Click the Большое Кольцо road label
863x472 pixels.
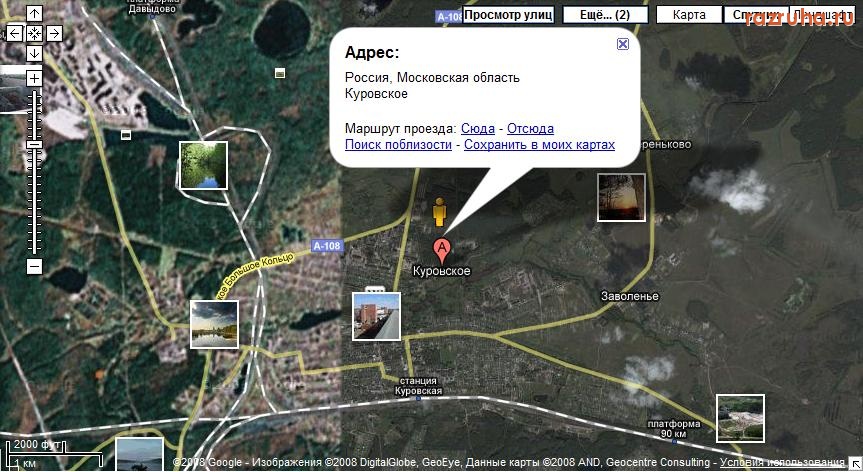255,275
